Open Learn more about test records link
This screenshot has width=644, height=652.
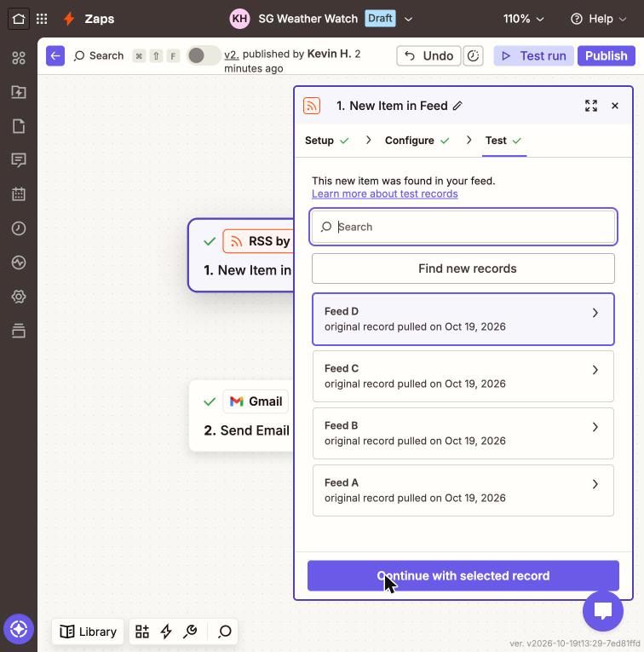pyautogui.click(x=385, y=193)
